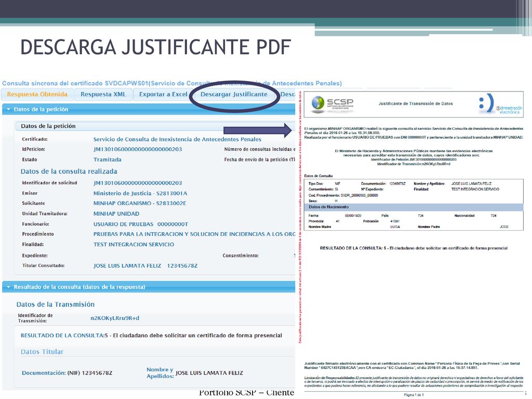Select Documentación: (NIF) 12345678Z text
The image size is (532, 399).
(67, 373)
